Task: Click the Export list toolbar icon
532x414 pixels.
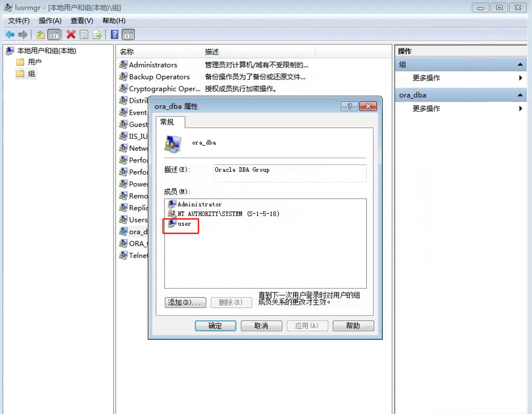Action: coord(97,35)
